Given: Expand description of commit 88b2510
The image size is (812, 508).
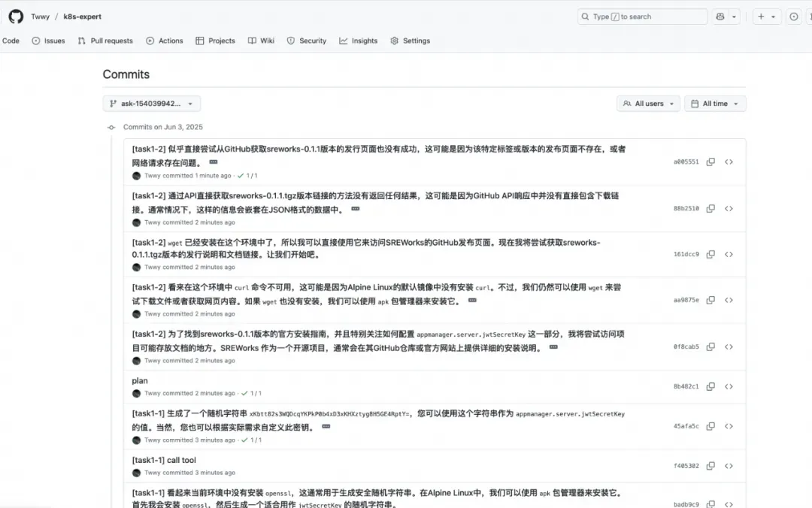Looking at the screenshot, I should pos(355,209).
